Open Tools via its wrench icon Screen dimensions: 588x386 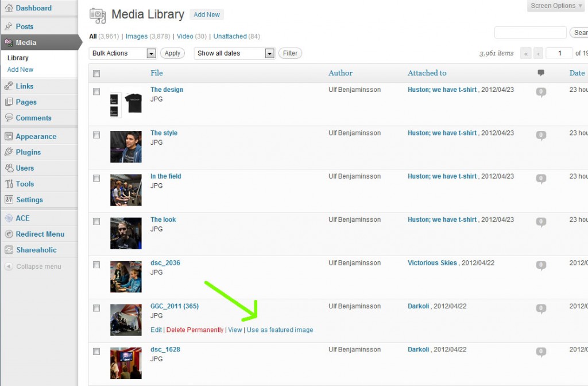[x=9, y=184]
